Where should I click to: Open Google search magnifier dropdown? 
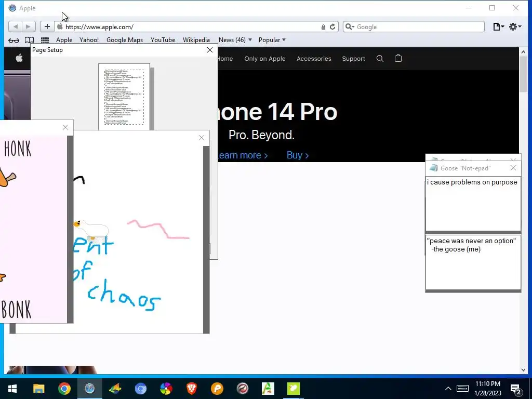coord(350,27)
